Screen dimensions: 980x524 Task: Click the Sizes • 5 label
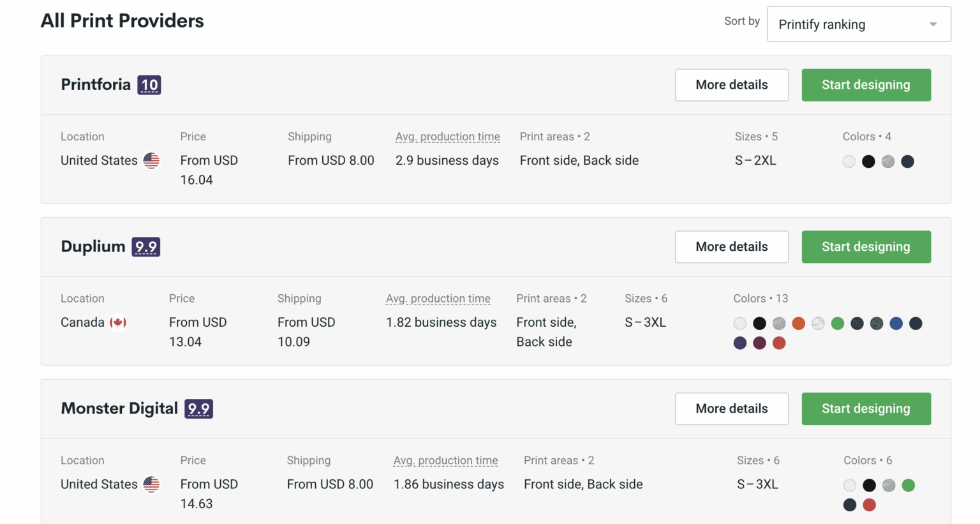coord(756,137)
